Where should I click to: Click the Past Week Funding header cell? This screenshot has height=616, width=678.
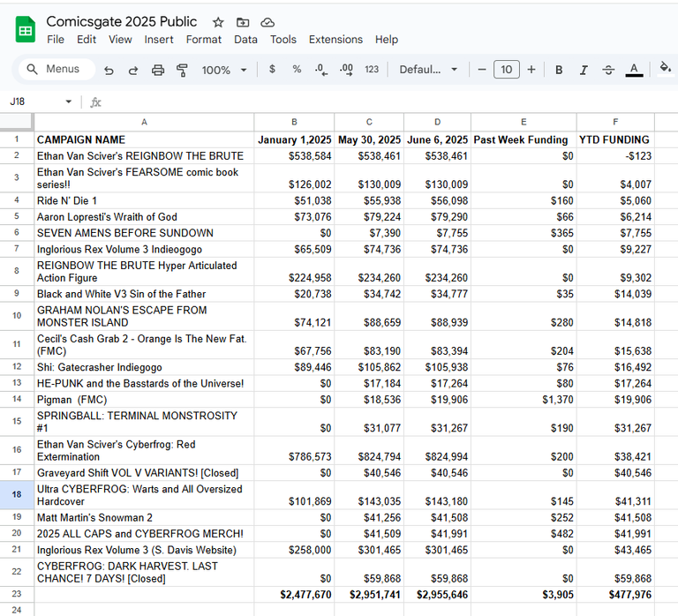(524, 139)
